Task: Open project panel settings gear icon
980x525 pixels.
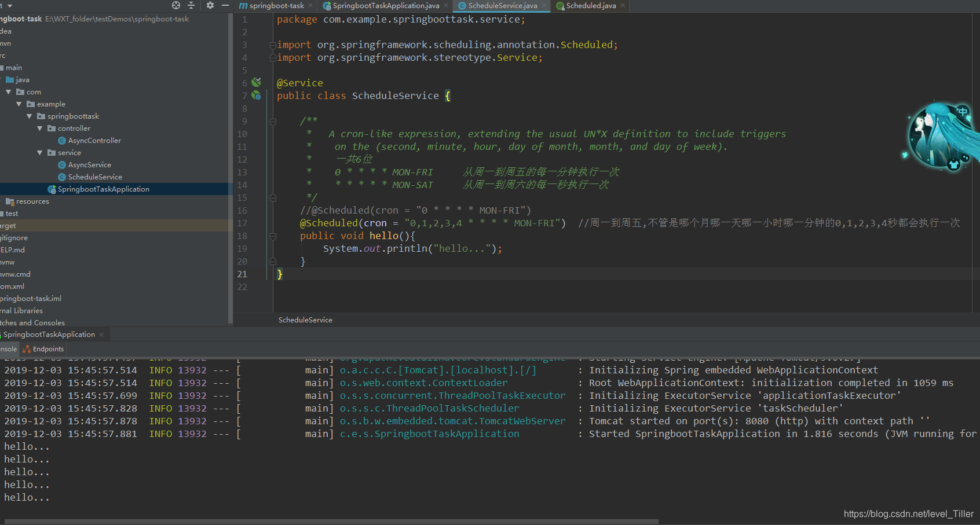Action: coord(210,5)
